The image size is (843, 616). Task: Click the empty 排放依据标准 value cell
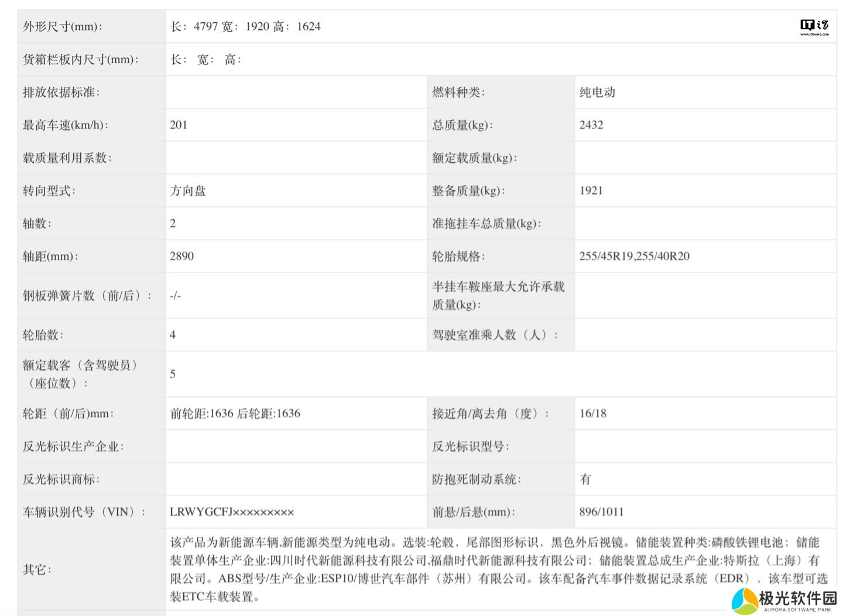tap(296, 92)
